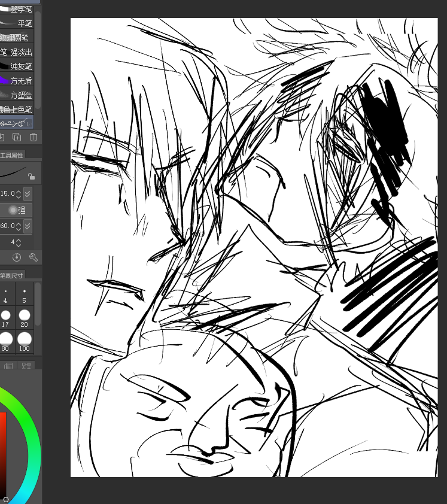447x504 pixels.
Task: Click the brush size panel scrollbar
Action: [x=38, y=303]
